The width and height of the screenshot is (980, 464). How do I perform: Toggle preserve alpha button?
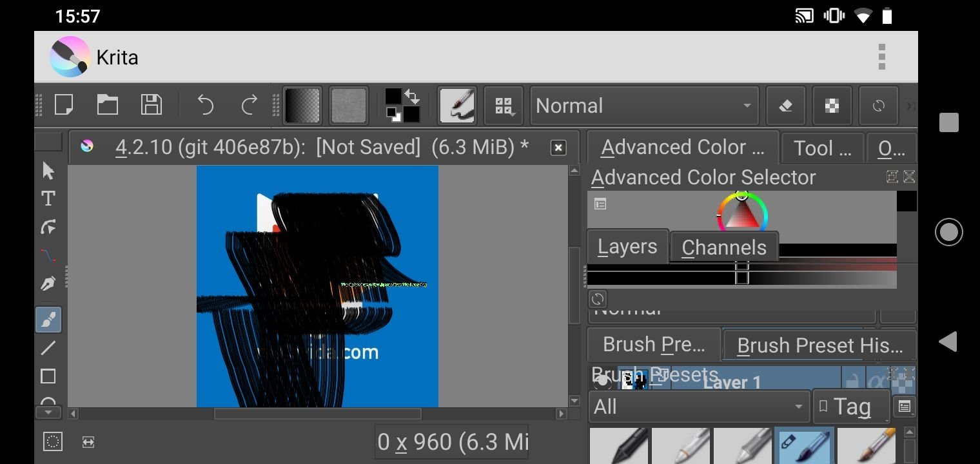pyautogui.click(x=832, y=106)
